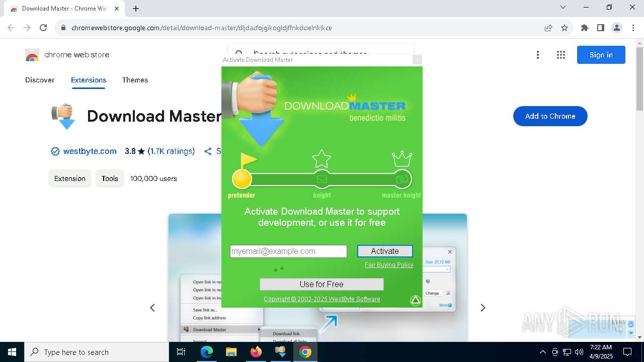644x362 pixels.
Task: Click the triangle logo icon in dialog corner
Action: pos(415,300)
